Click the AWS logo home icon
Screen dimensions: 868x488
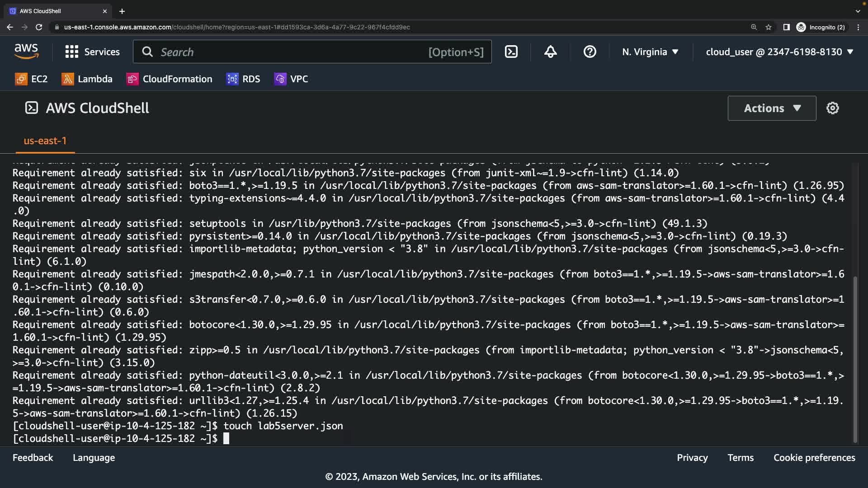26,52
